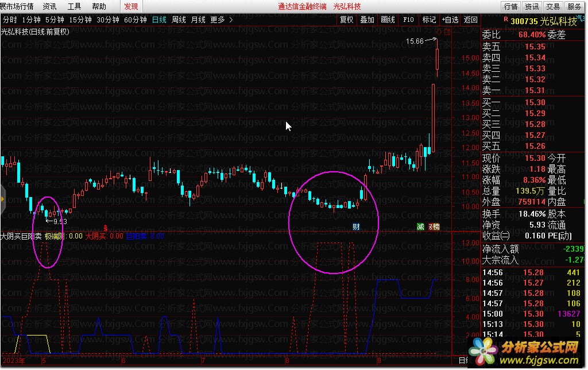Switch to the 5分钟 period
The image size is (588, 370).
click(x=55, y=20)
